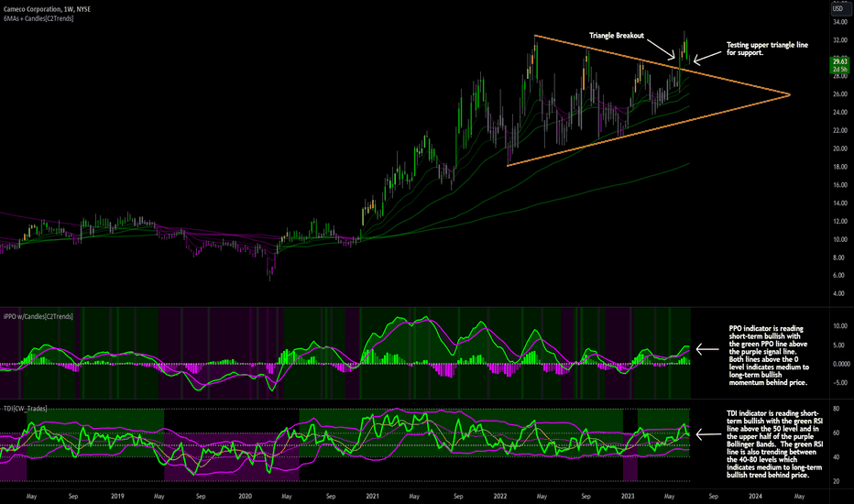854x504 pixels.
Task: Click the TDI pane 80 axis label
Action: point(836,409)
